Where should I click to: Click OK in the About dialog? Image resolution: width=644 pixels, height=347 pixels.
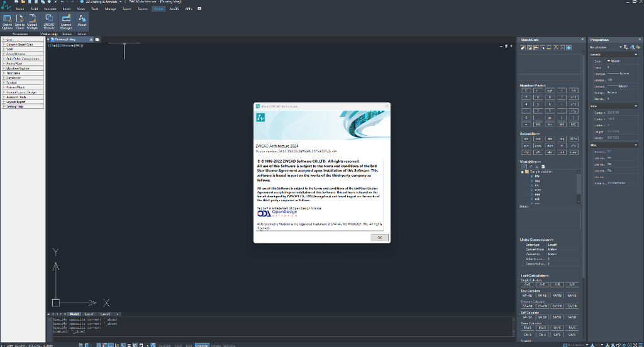click(x=379, y=238)
